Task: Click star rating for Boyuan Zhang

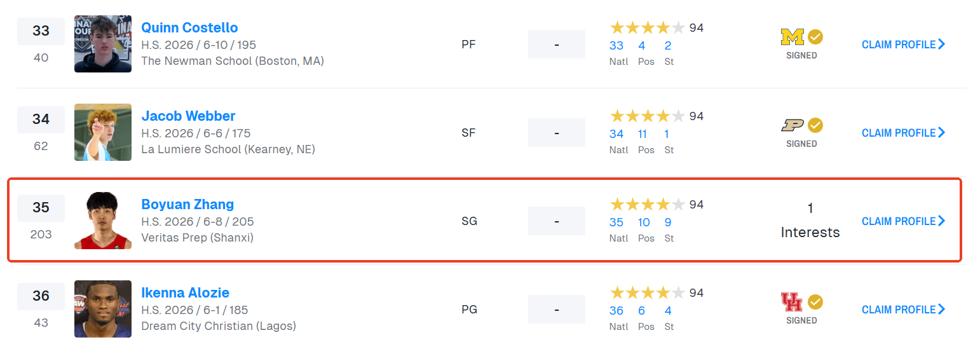Action: pos(647,205)
